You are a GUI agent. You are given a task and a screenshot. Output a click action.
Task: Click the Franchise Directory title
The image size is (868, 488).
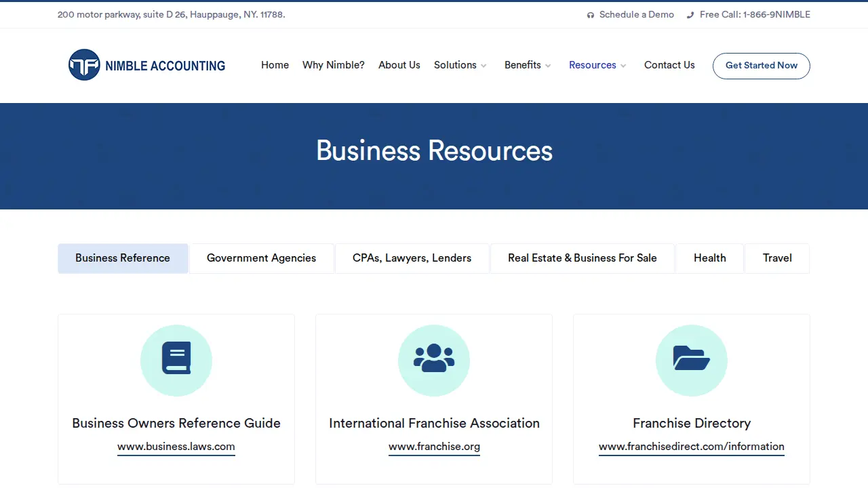click(x=692, y=423)
